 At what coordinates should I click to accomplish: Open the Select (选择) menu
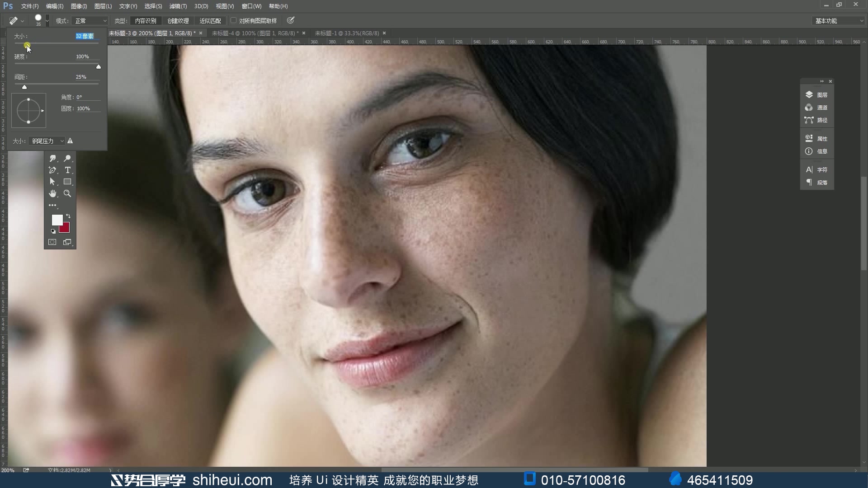tap(153, 6)
